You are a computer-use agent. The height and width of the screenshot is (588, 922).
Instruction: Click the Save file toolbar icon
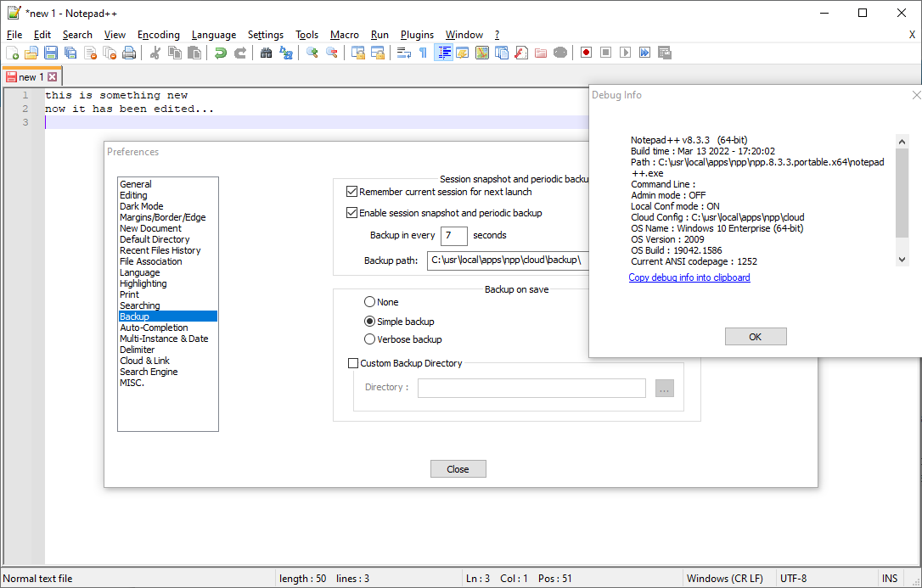point(51,53)
